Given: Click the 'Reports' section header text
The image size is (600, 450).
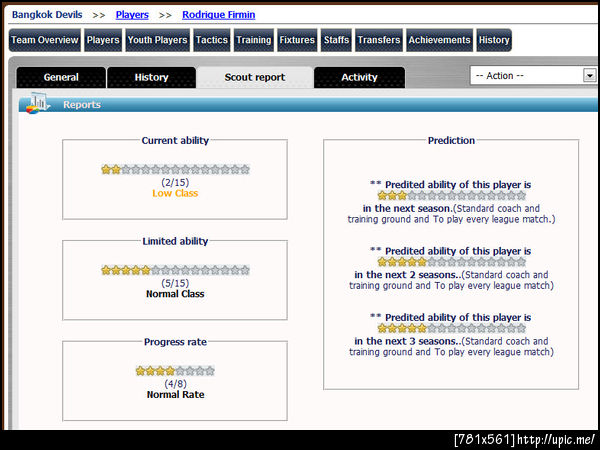Looking at the screenshot, I should point(82,105).
